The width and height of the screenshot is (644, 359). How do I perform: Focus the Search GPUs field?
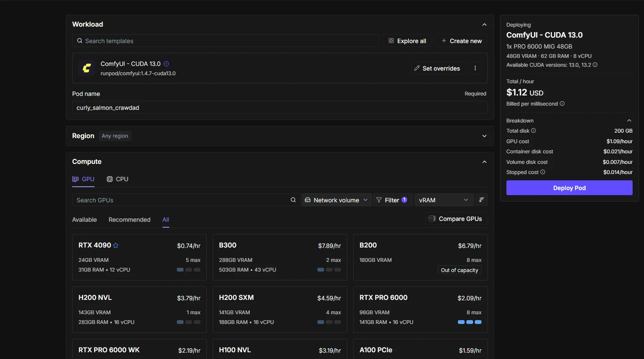[x=186, y=200]
